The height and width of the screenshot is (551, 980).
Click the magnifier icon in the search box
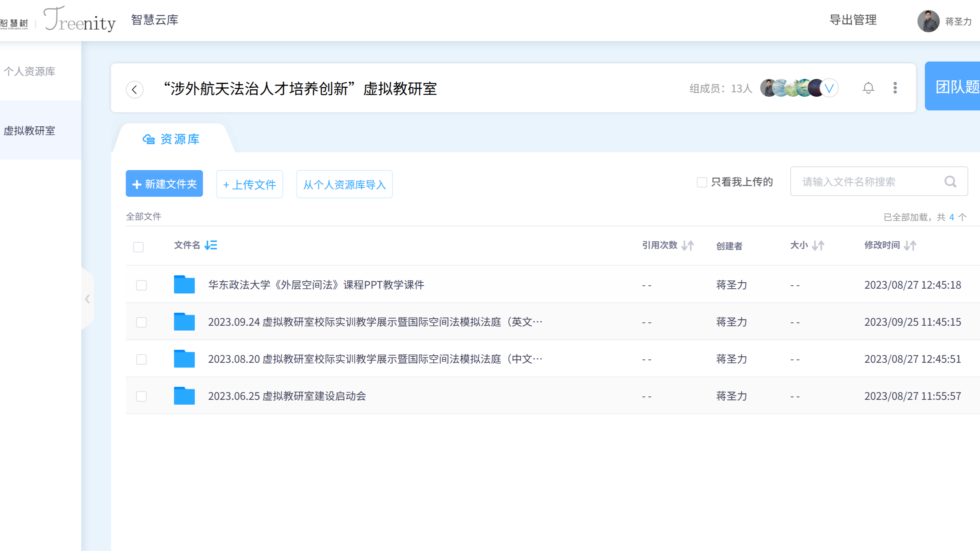click(950, 182)
